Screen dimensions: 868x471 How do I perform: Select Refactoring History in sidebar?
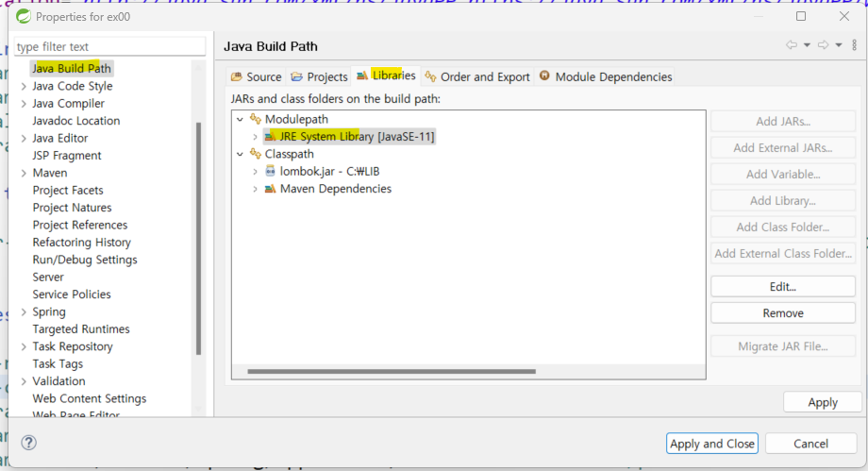[x=81, y=243]
